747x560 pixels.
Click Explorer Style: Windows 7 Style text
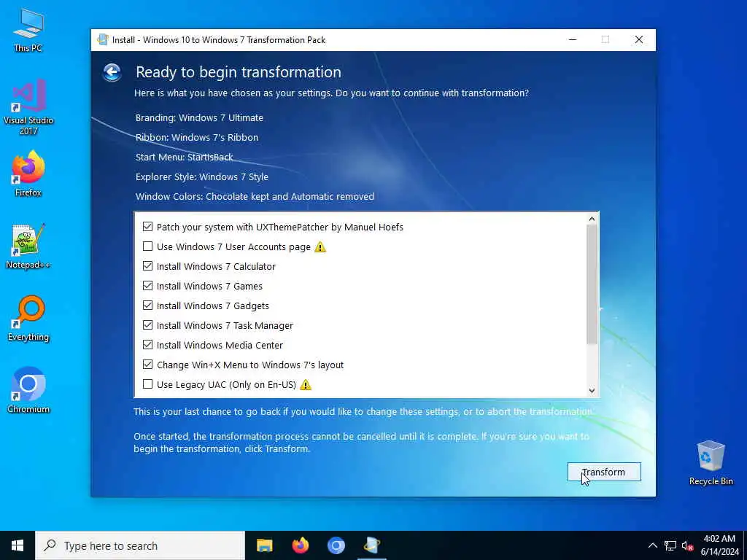(202, 176)
